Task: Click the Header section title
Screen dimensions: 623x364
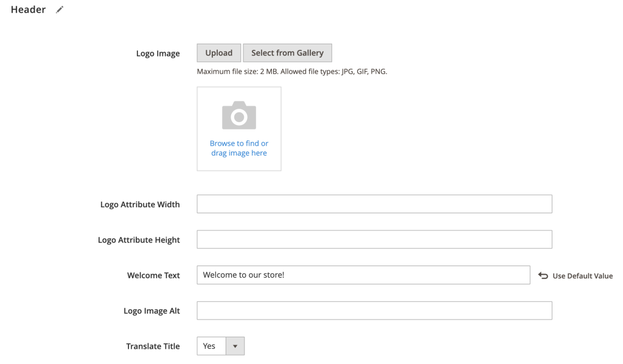Action: (x=27, y=9)
